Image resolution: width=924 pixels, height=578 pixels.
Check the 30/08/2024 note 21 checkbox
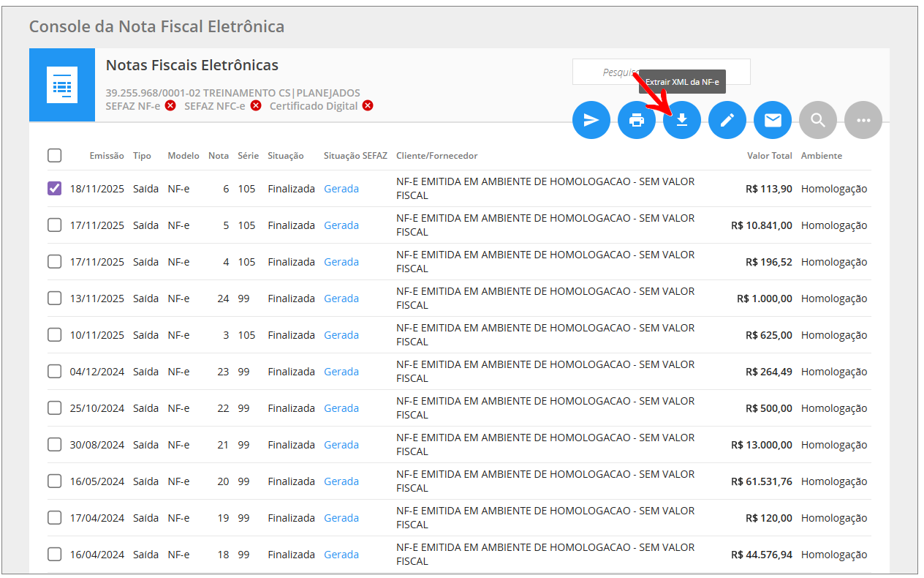coord(55,445)
